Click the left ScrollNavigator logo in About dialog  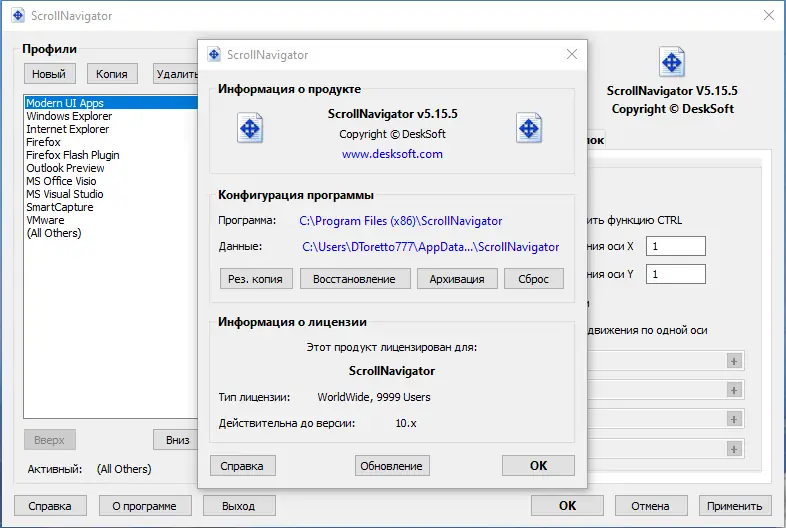(250, 128)
